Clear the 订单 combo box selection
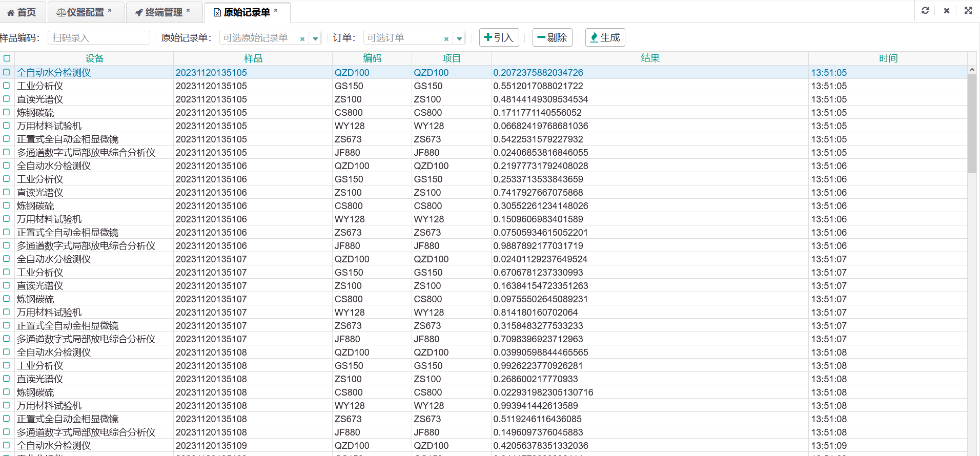 click(x=446, y=38)
